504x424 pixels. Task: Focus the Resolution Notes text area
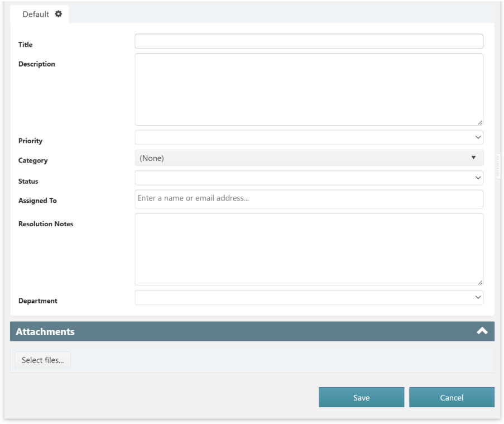click(309, 249)
